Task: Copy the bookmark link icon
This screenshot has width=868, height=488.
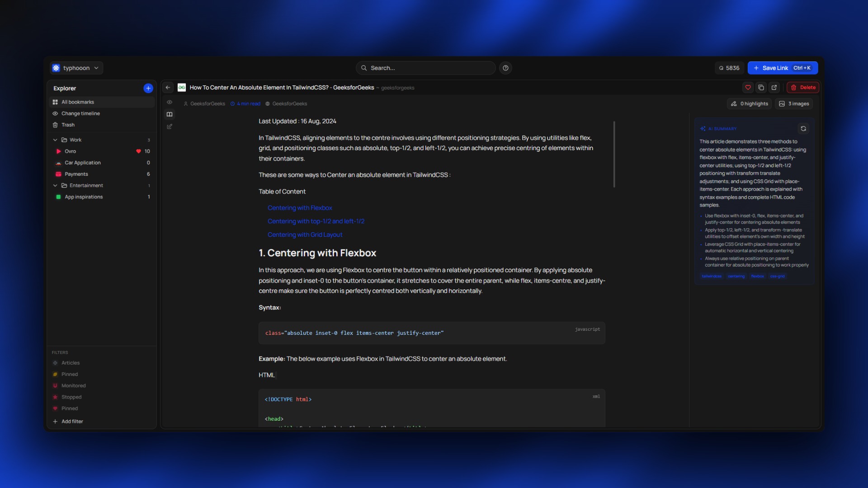Action: click(761, 88)
